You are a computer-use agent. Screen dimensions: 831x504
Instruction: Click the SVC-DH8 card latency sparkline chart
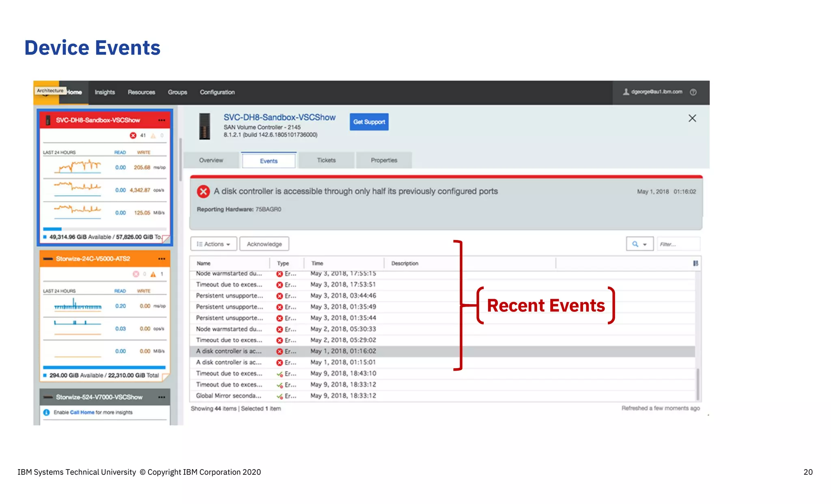pos(78,167)
